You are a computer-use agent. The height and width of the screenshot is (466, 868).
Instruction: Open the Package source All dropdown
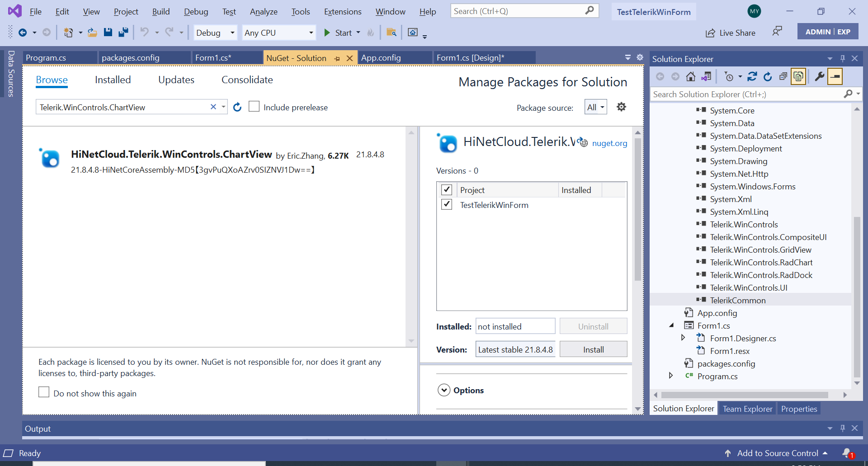click(x=595, y=107)
